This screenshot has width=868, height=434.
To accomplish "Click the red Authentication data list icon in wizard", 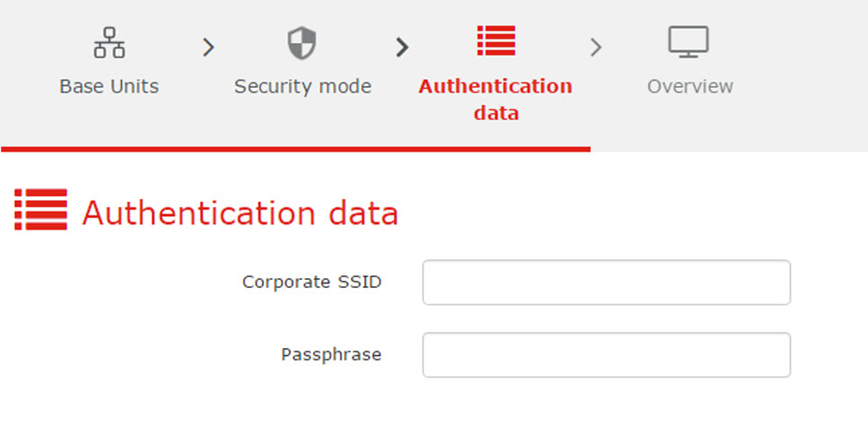I will click(496, 40).
